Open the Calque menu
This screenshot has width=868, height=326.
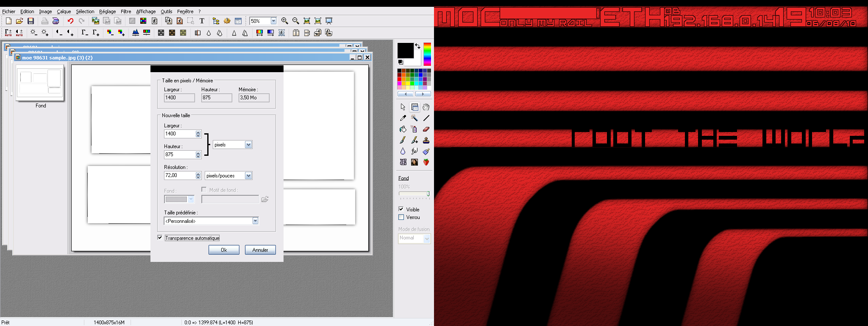point(64,11)
